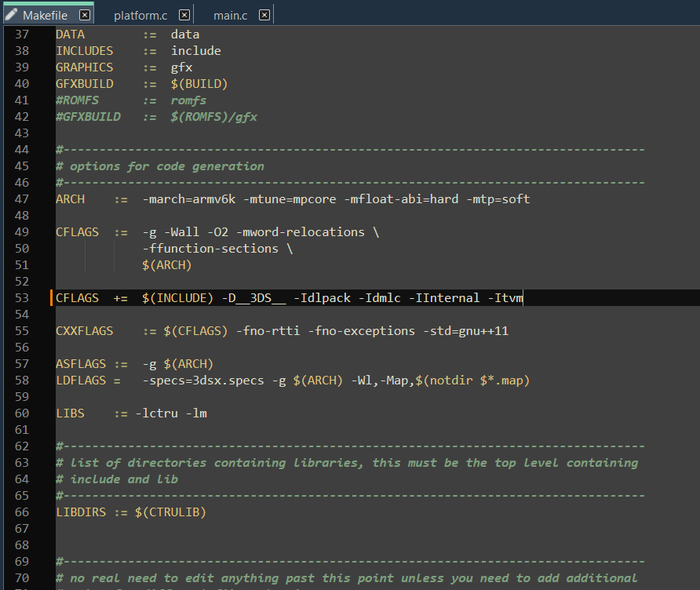
Task: Click the pencil icon on Makefile tab
Action: click(11, 15)
